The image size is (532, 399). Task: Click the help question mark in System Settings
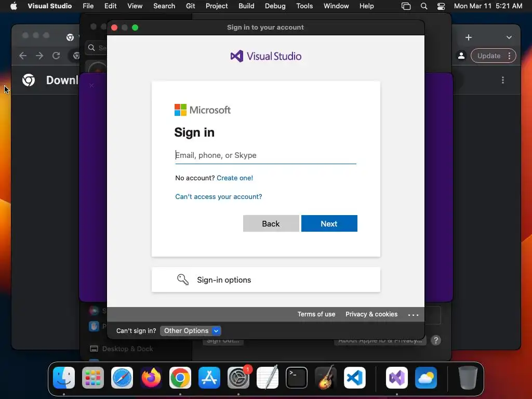coord(436,340)
